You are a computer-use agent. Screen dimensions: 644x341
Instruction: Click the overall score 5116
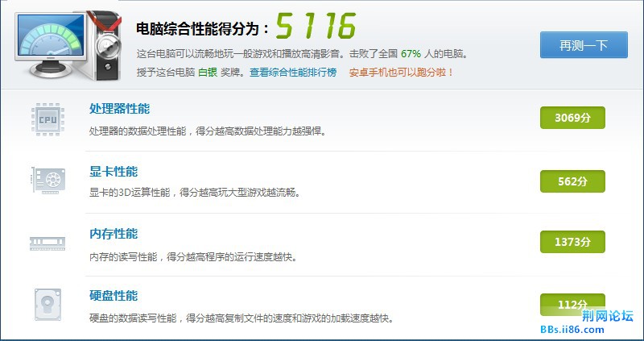click(316, 26)
